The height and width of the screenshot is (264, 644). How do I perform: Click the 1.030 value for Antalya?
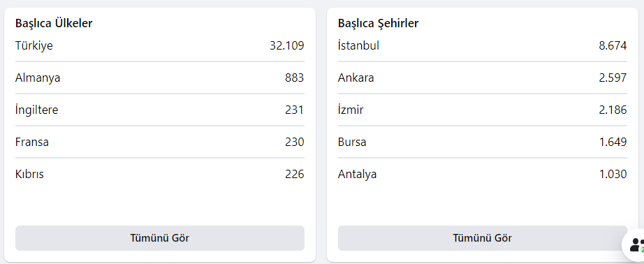(x=613, y=174)
